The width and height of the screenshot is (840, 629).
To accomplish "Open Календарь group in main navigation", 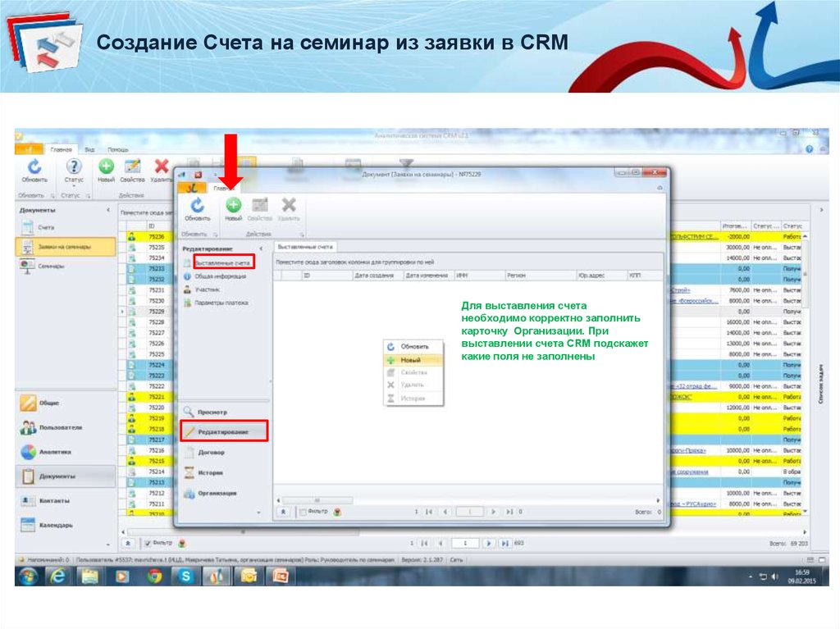I will 56,526.
